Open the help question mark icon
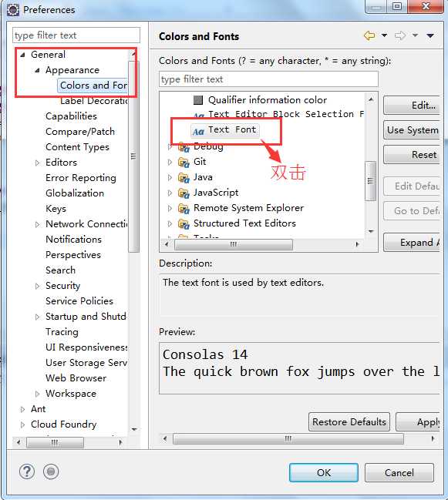The width and height of the screenshot is (448, 500). tap(27, 471)
